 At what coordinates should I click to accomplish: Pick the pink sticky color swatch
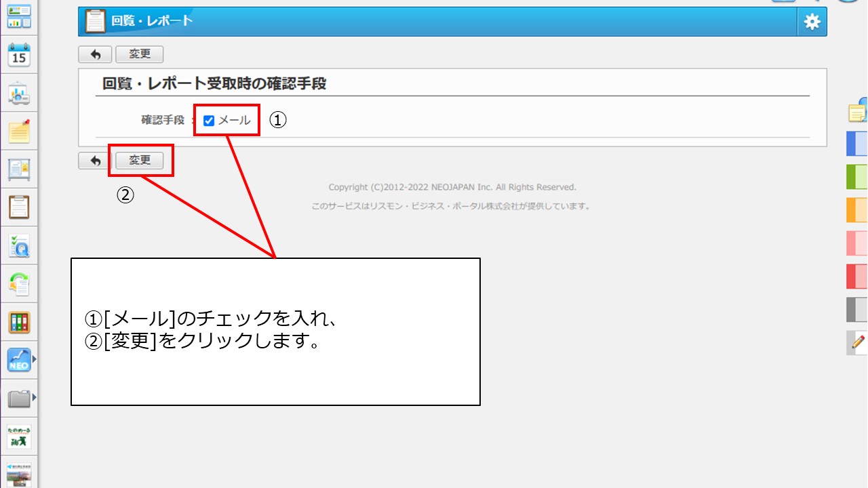coord(857,243)
